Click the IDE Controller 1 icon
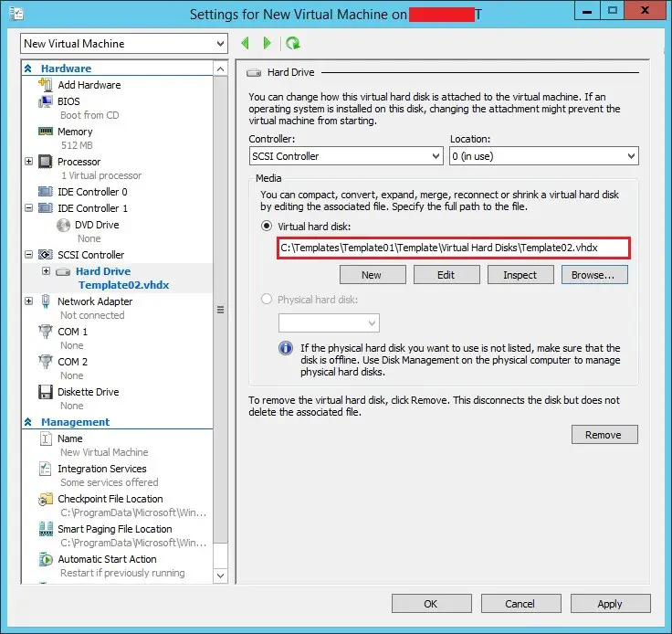 [46, 208]
